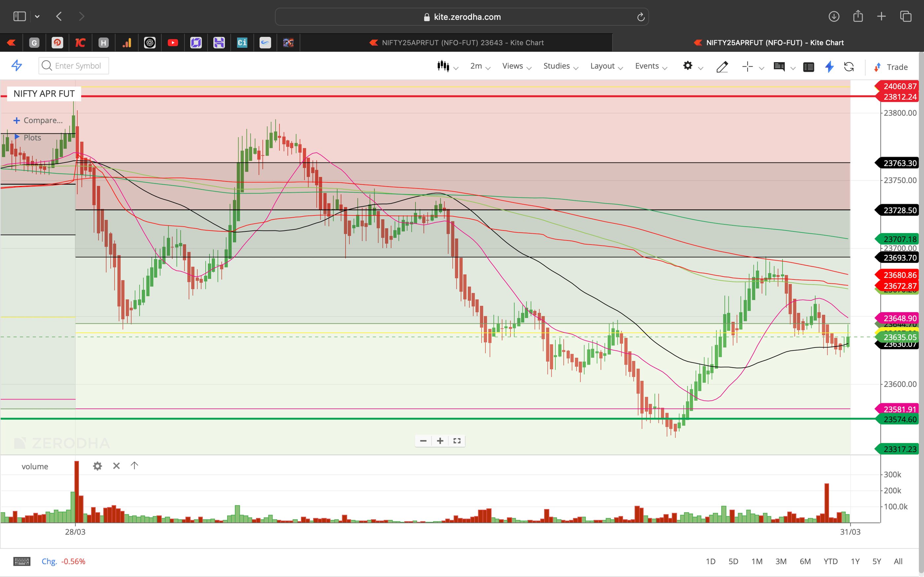
Task: Select the YTD time range
Action: [x=831, y=561]
